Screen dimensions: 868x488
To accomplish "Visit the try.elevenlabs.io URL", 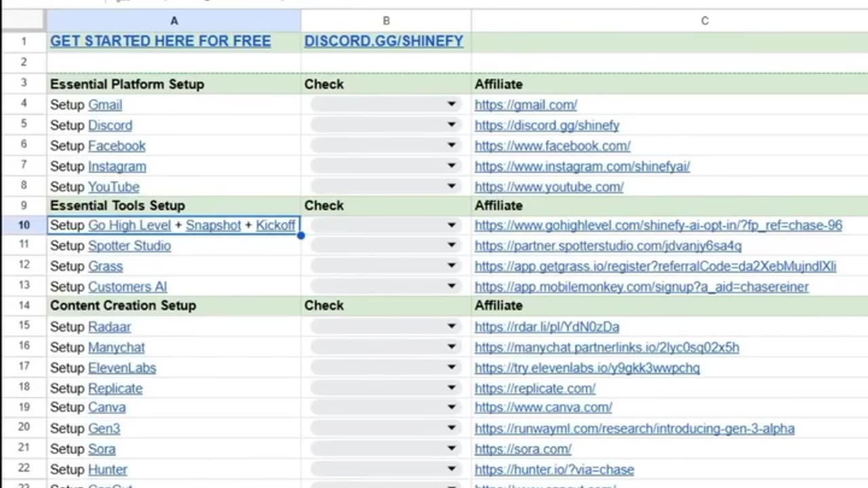I will tap(587, 367).
